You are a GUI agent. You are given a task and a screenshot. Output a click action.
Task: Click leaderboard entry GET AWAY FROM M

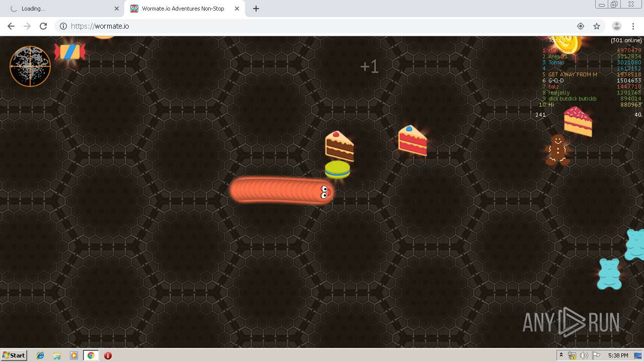pos(573,74)
